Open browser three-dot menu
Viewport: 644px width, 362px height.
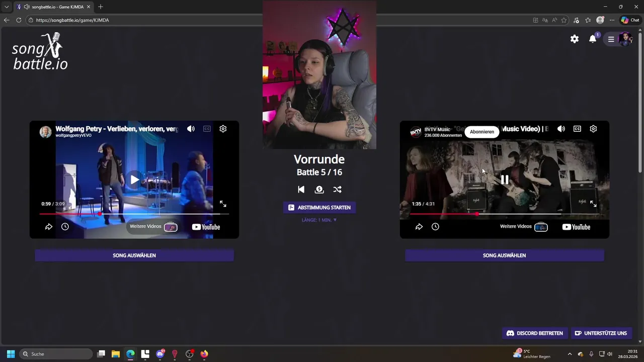[612, 20]
